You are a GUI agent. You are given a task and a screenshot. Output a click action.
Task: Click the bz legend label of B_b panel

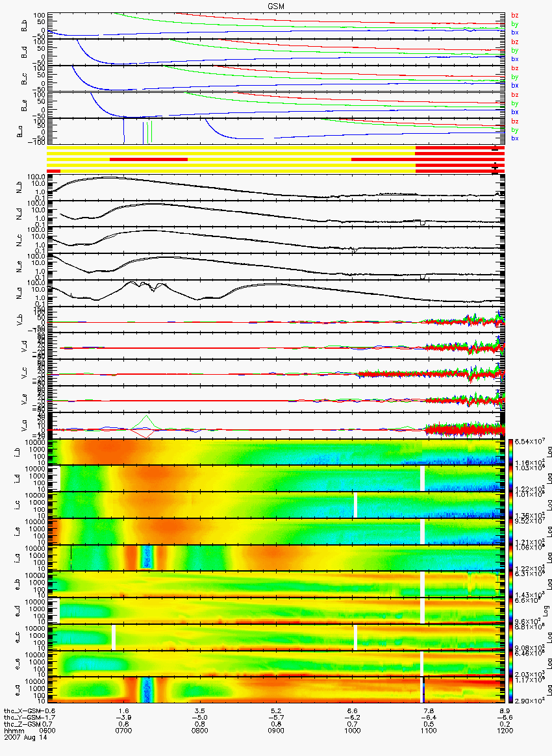(515, 16)
